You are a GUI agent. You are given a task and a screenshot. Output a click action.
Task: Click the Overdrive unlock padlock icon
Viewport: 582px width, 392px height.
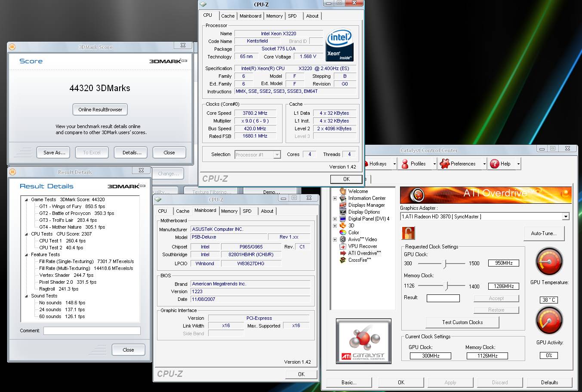[408, 233]
